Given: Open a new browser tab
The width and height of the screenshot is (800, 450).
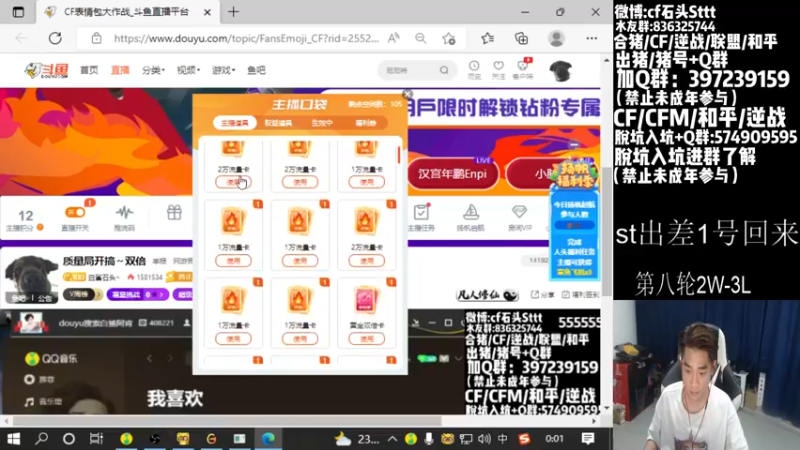Looking at the screenshot, I should click(x=233, y=12).
